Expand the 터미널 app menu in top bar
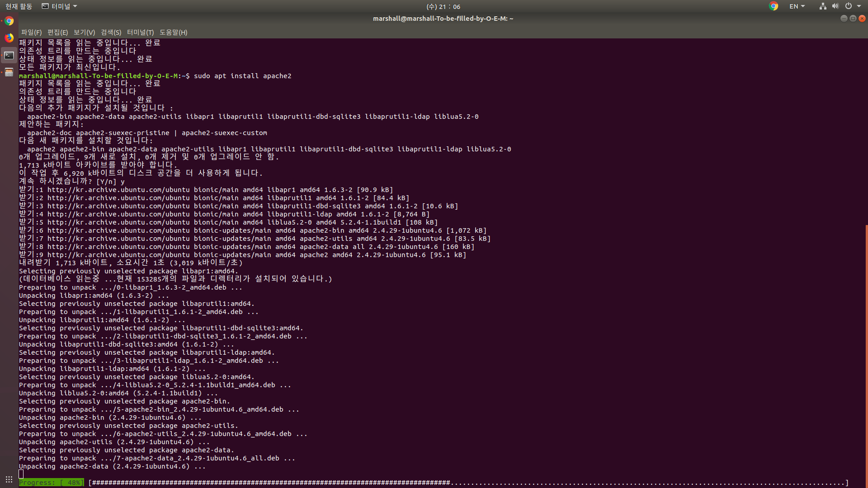The image size is (868, 488). click(x=59, y=6)
